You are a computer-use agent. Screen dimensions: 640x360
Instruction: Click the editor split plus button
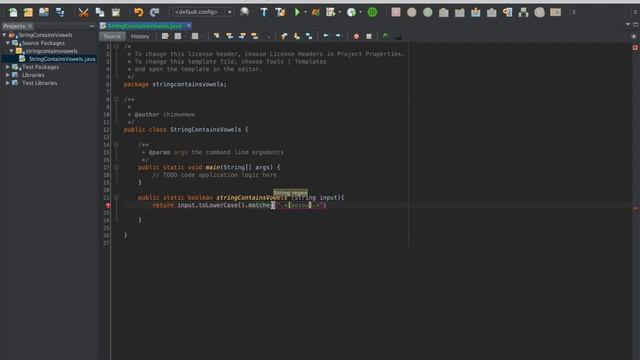634,36
